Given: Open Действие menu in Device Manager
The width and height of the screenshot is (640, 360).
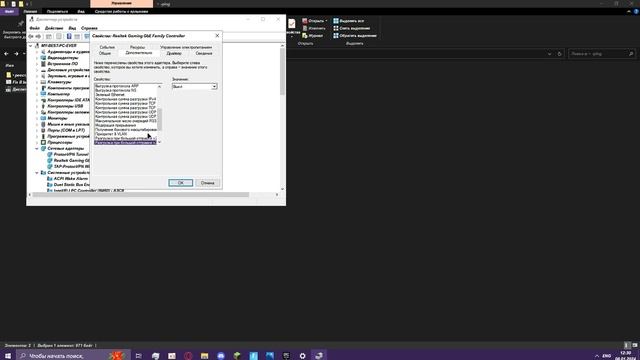Looking at the screenshot, I should click(x=54, y=28).
